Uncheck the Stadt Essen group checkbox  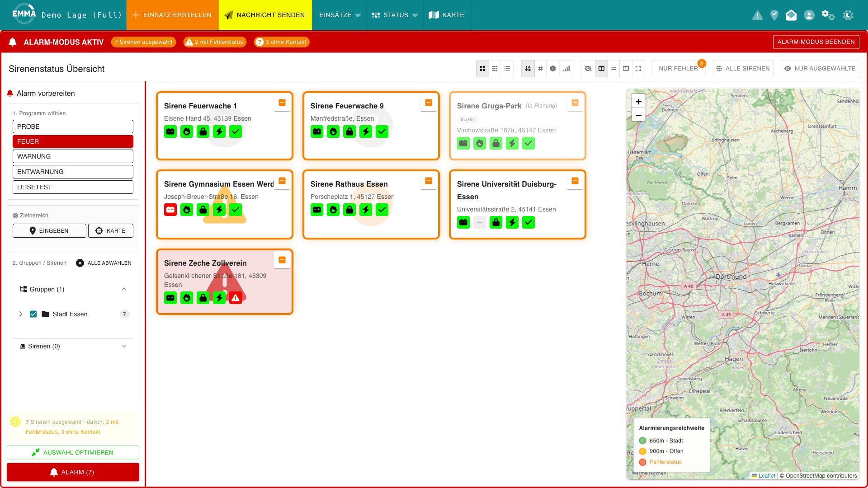[x=33, y=314]
